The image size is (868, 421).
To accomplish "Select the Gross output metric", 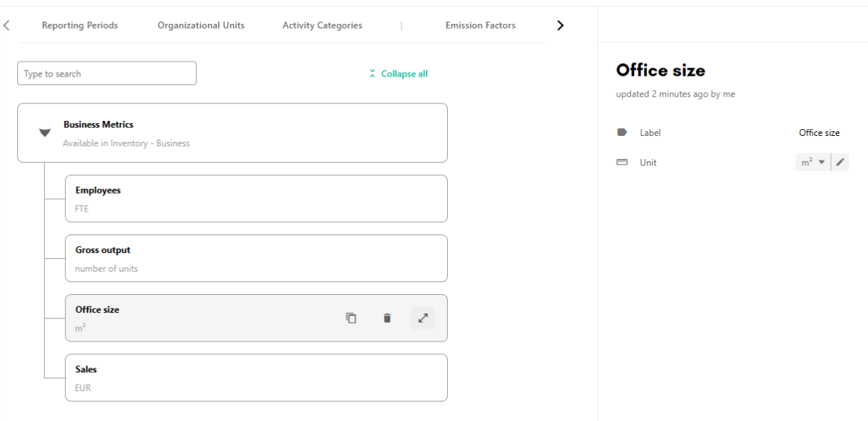I will [x=257, y=258].
